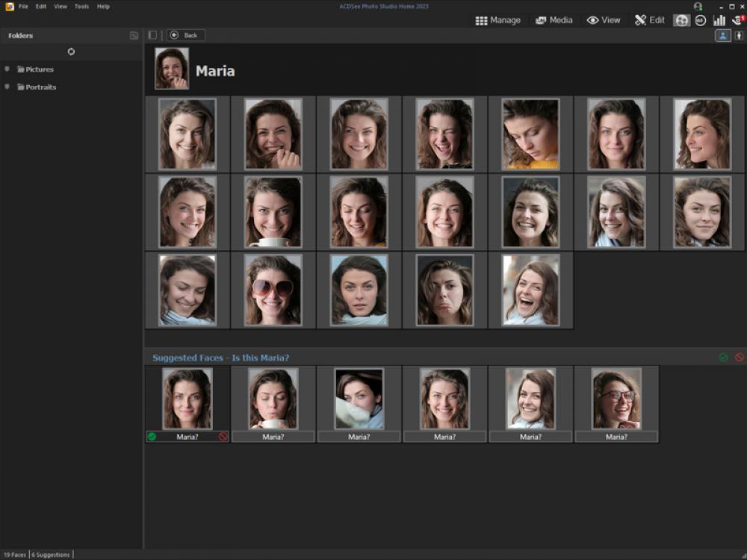Open Edit mode from the top toolbar

(650, 20)
